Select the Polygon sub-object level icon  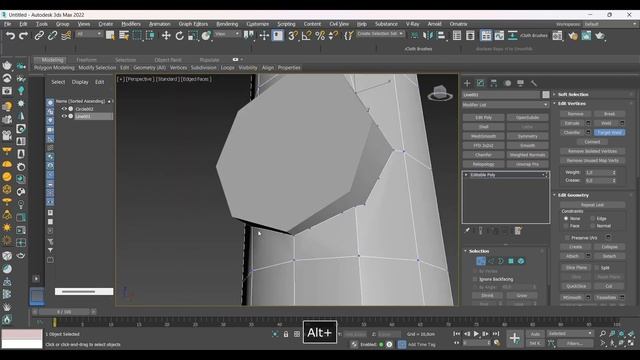(511, 261)
